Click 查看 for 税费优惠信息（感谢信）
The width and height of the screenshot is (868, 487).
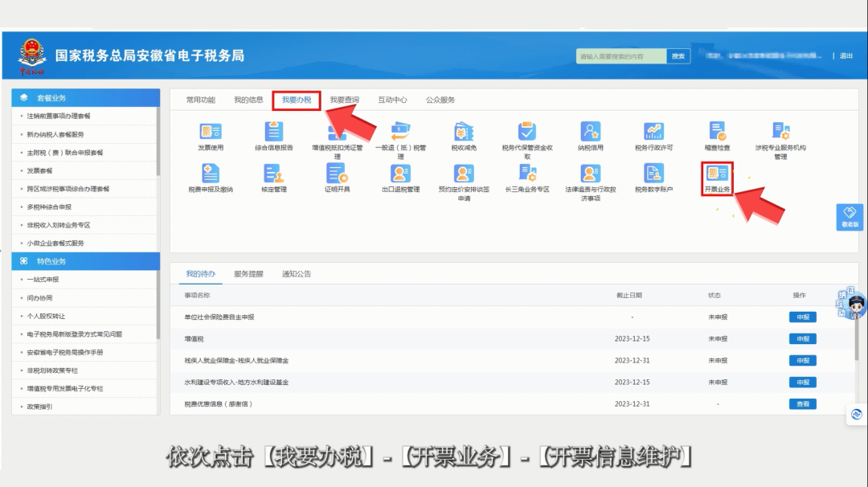pyautogui.click(x=803, y=404)
